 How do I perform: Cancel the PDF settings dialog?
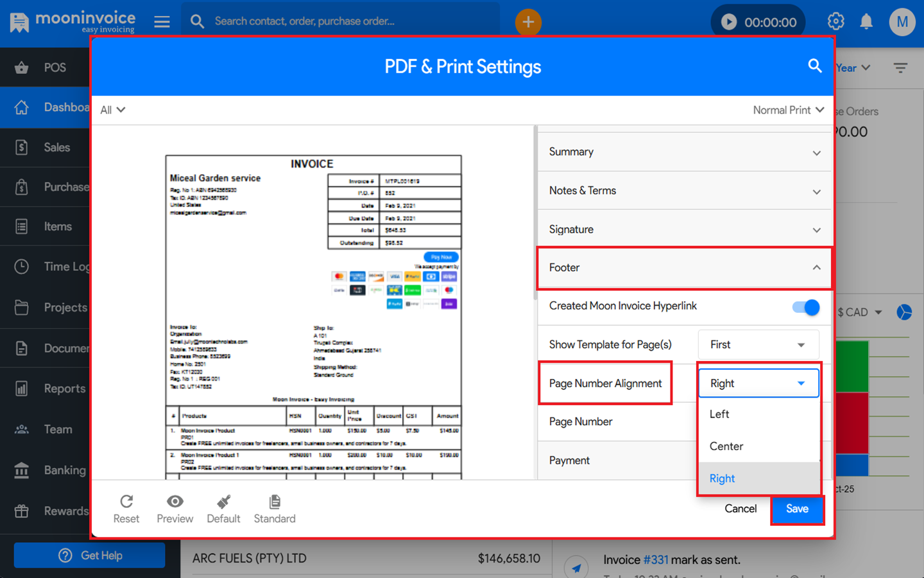click(740, 509)
